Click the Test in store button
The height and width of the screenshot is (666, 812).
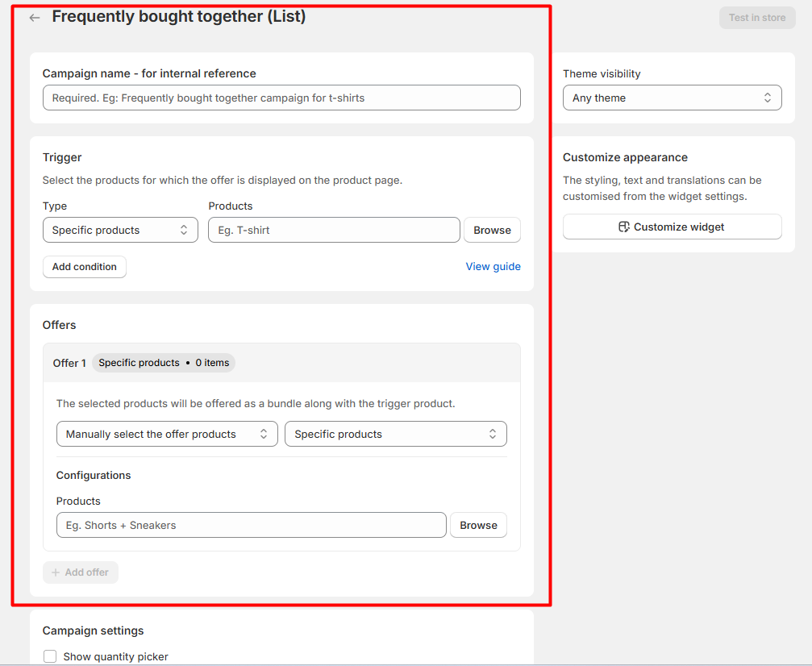point(757,18)
